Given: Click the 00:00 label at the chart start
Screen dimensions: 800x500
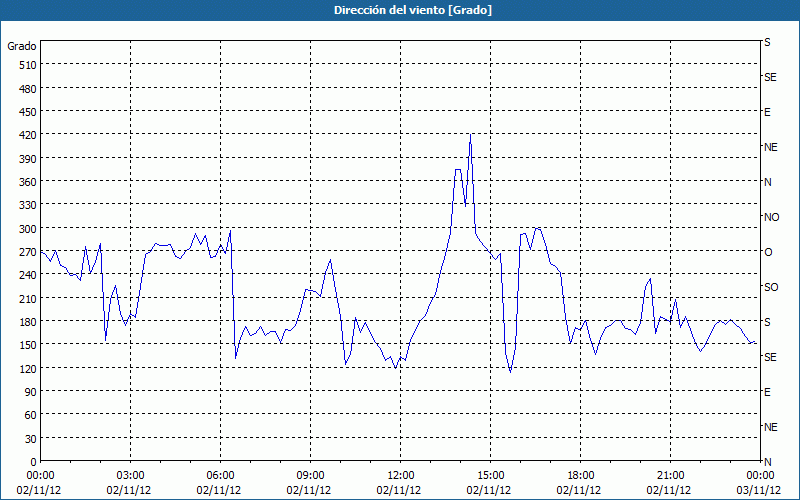Looking at the screenshot, I should [40, 476].
